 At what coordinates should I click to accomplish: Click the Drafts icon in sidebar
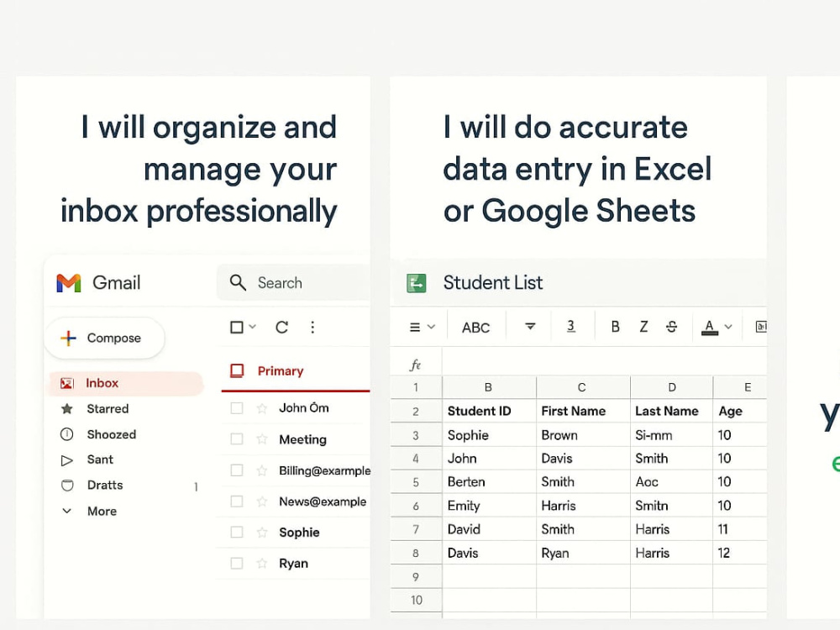pos(67,486)
